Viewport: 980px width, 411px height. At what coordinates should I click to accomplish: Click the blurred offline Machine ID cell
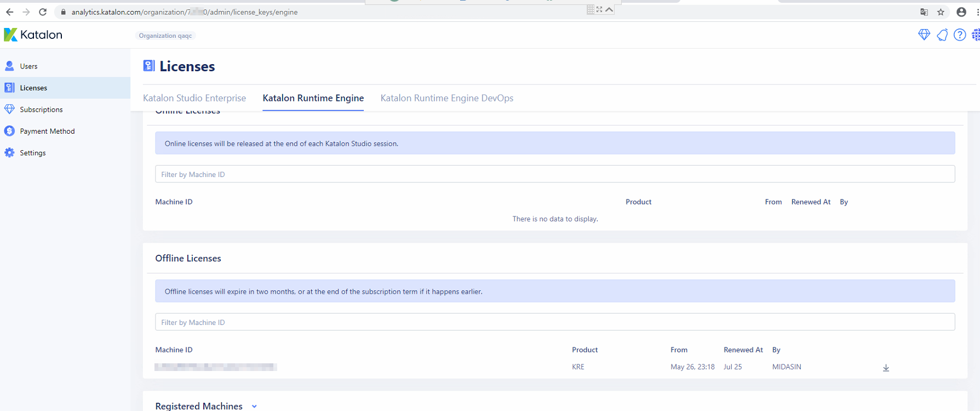point(216,367)
